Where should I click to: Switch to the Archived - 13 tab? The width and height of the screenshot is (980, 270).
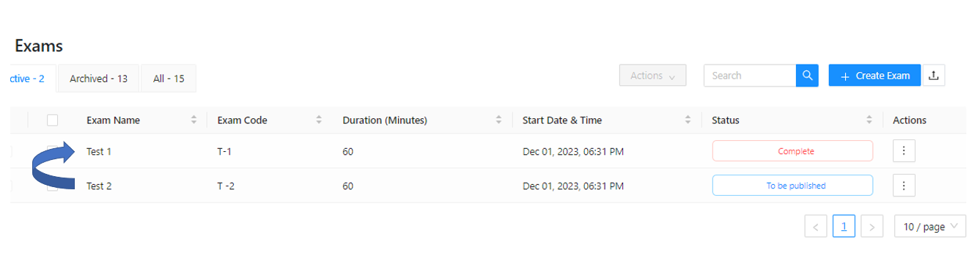(98, 79)
